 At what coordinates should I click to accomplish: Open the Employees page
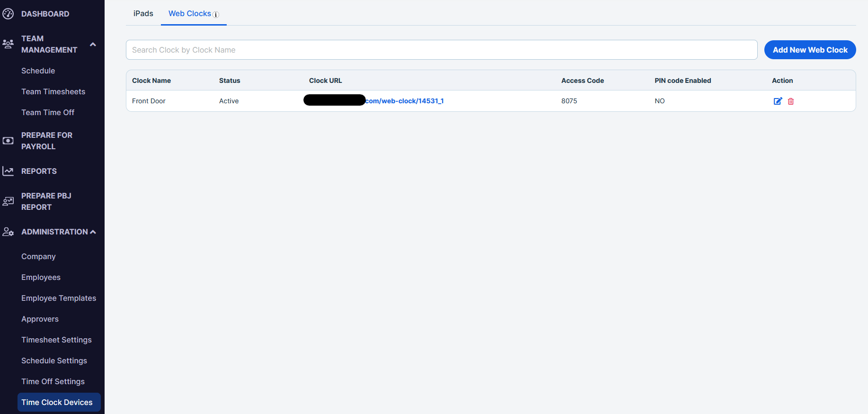tap(41, 277)
